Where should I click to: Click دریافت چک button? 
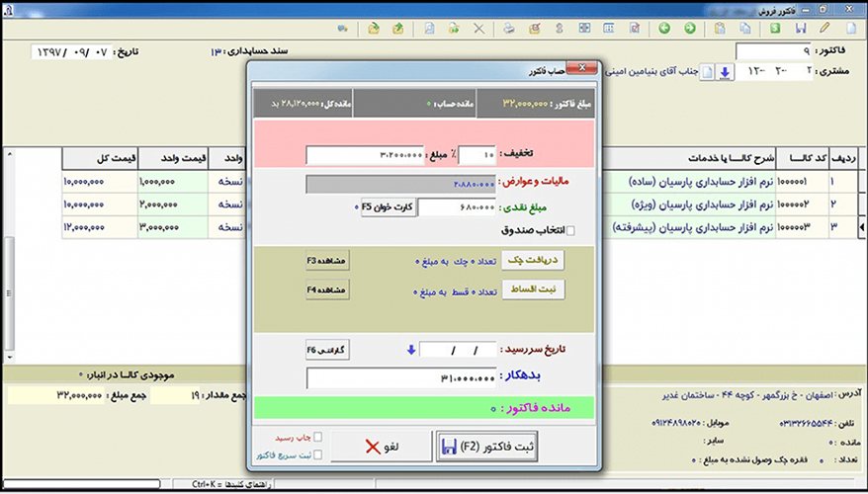533,260
